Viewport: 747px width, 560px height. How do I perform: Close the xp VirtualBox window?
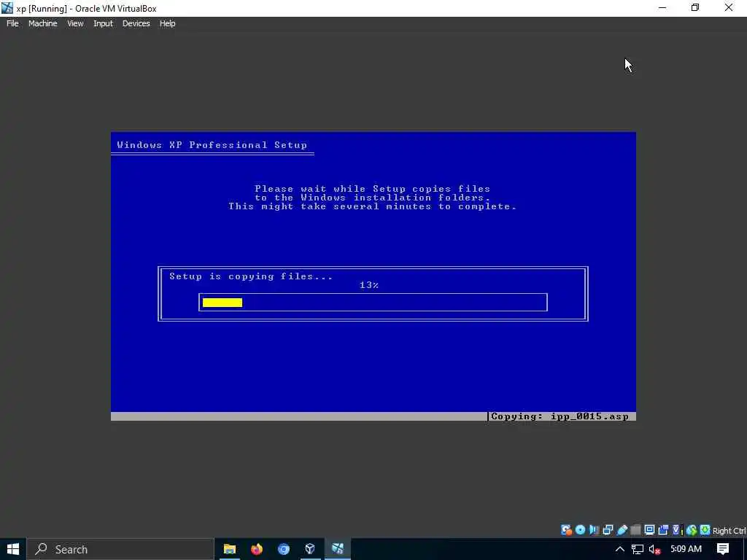click(729, 8)
